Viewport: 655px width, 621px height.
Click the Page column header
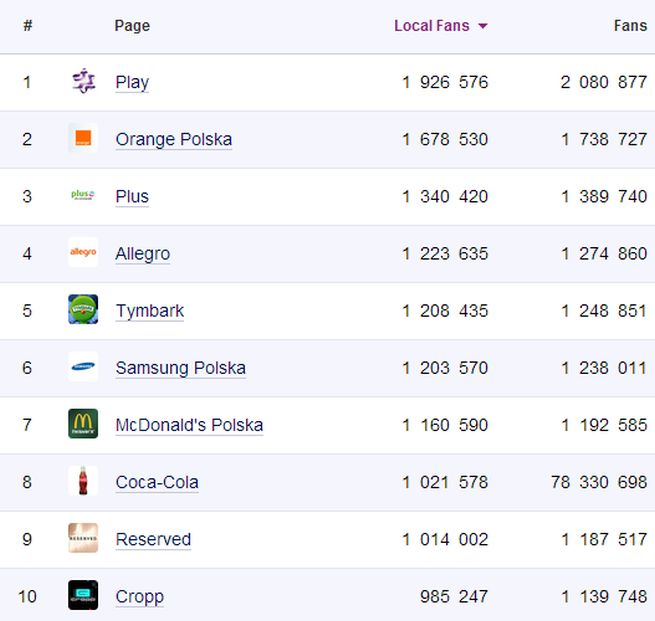[132, 26]
